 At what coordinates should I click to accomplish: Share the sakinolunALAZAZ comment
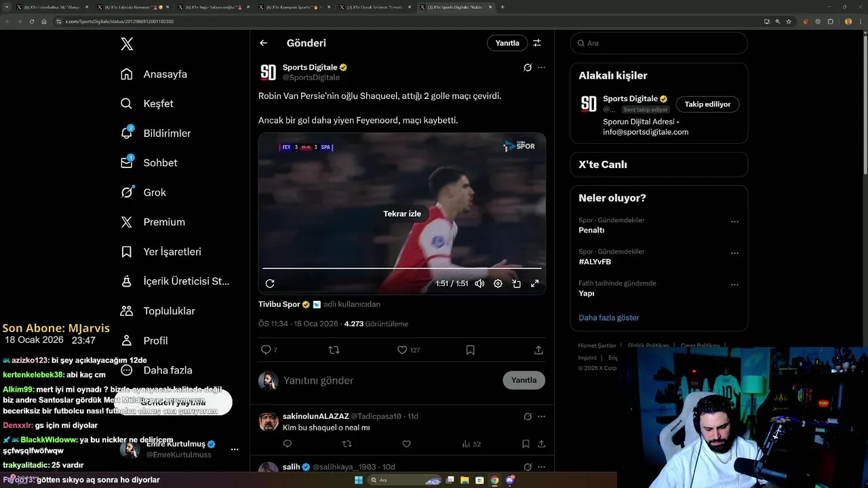tap(541, 444)
